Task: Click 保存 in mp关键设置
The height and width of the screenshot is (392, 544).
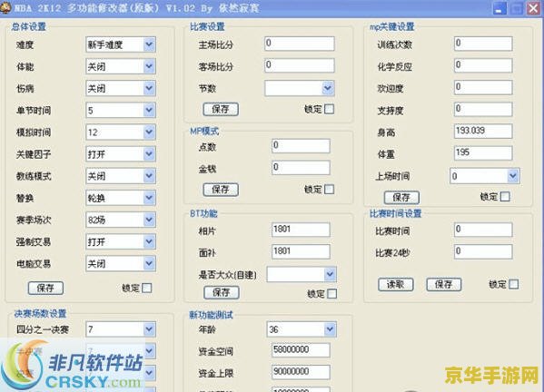Action: point(401,198)
